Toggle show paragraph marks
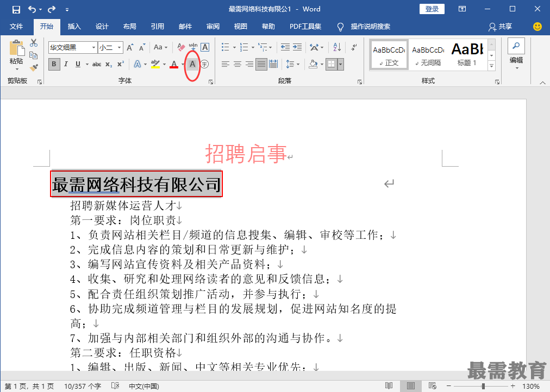Screen dimensions: 550x392 (x=354, y=47)
